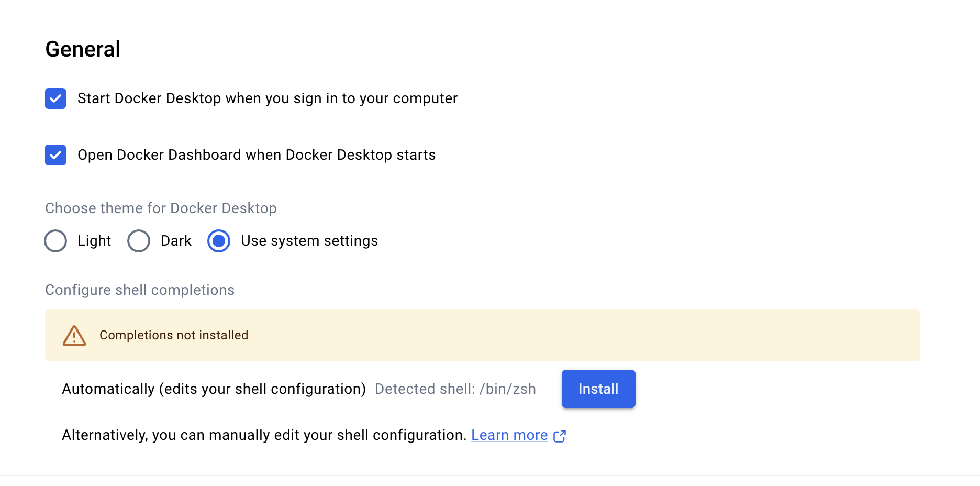The image size is (980, 486).
Task: Uncheck Start Docker Desktop at sign in checkbox
Action: (x=55, y=98)
